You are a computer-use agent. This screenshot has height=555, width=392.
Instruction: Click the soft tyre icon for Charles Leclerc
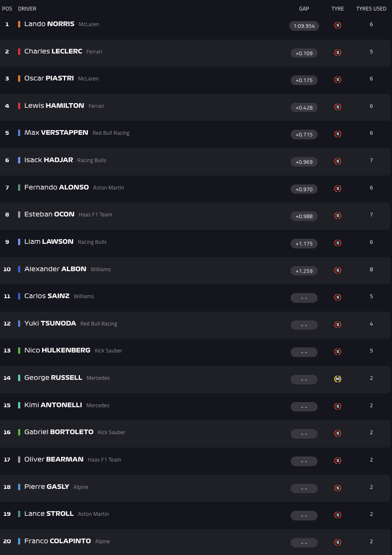pos(337,53)
